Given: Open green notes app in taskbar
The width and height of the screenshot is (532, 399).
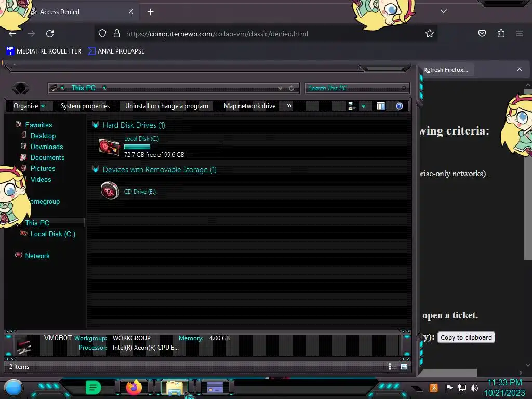Looking at the screenshot, I should pos(94,388).
